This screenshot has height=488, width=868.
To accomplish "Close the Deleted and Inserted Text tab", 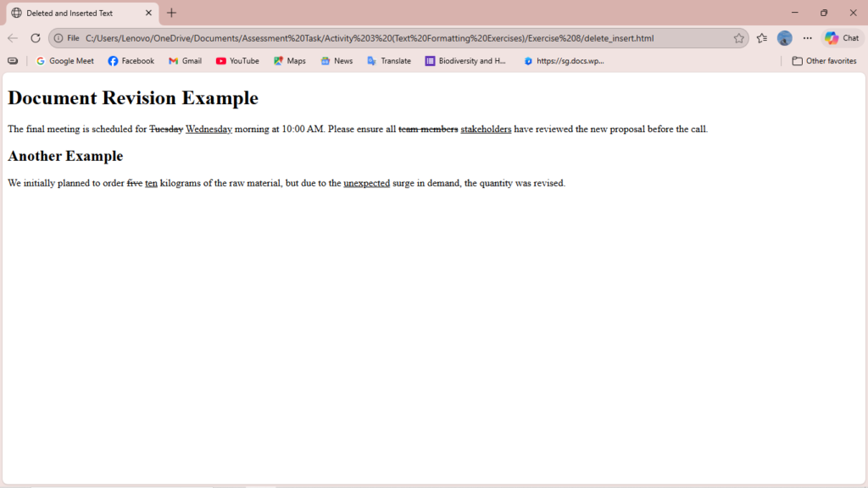I will click(x=148, y=13).
